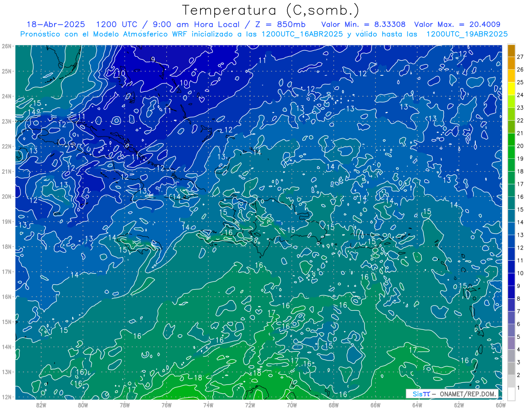Click the "13N" latitude label

tap(7, 372)
